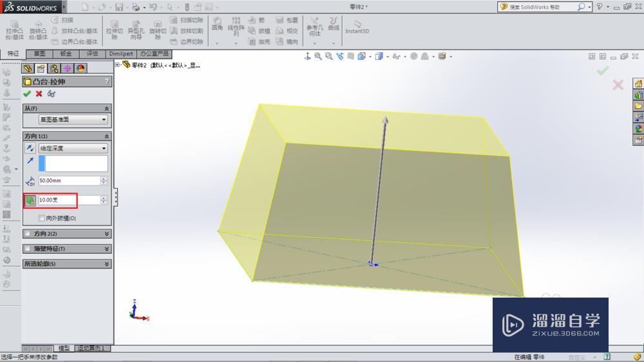Click the 旋转凸台/基体 command
The image size is (644, 362).
(38, 30)
